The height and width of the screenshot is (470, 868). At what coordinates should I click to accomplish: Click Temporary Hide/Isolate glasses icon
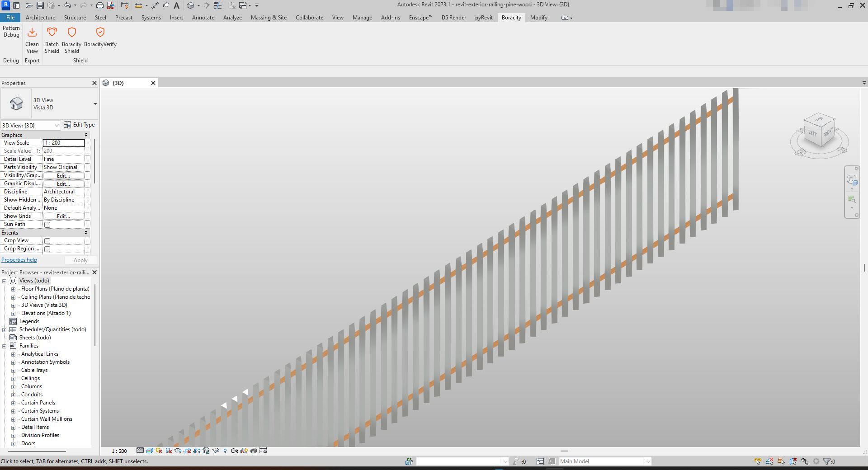[216, 451]
